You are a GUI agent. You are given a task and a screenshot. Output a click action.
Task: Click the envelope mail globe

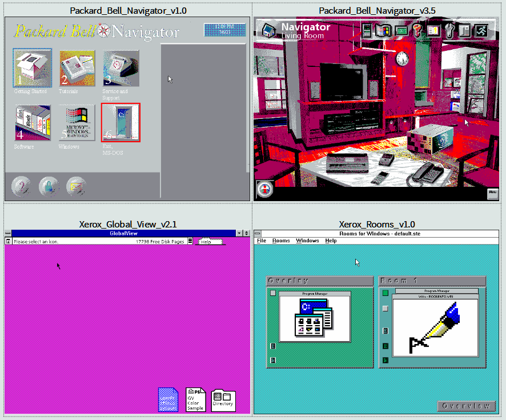76,186
